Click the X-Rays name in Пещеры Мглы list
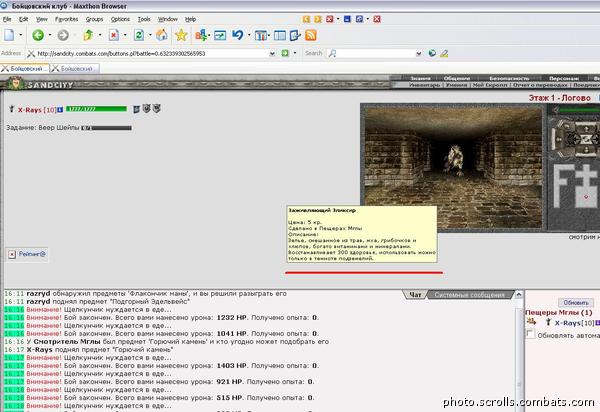 (x=567, y=323)
